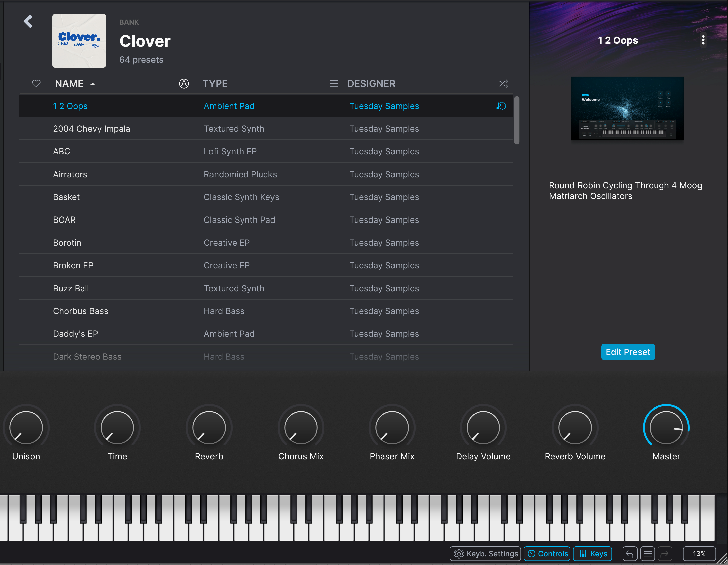Click the Time knob

click(x=117, y=427)
